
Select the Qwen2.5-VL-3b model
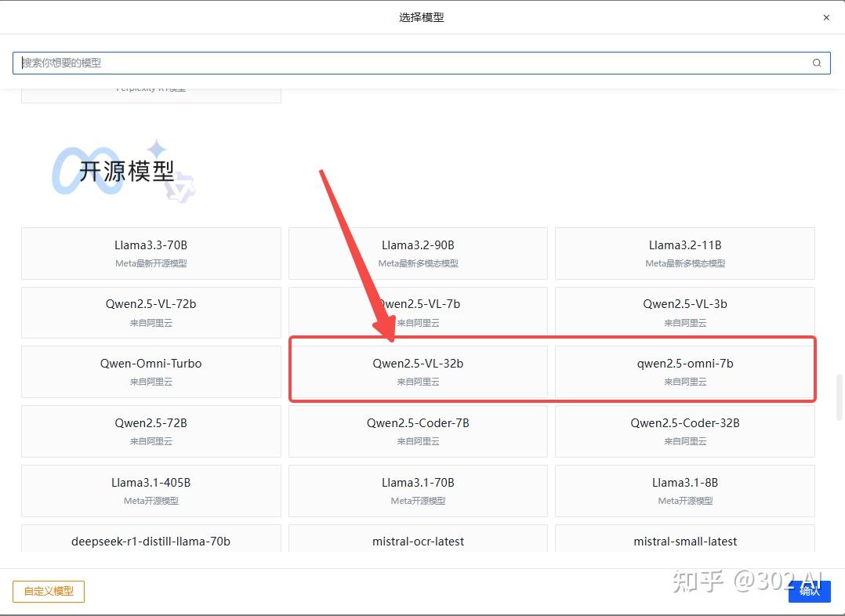(x=684, y=312)
